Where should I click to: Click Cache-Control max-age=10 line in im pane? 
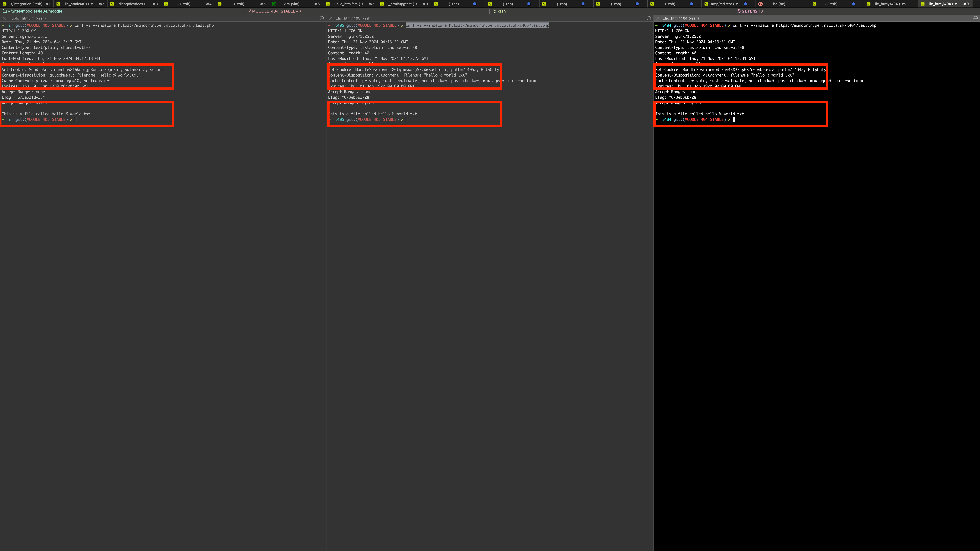pos(56,81)
